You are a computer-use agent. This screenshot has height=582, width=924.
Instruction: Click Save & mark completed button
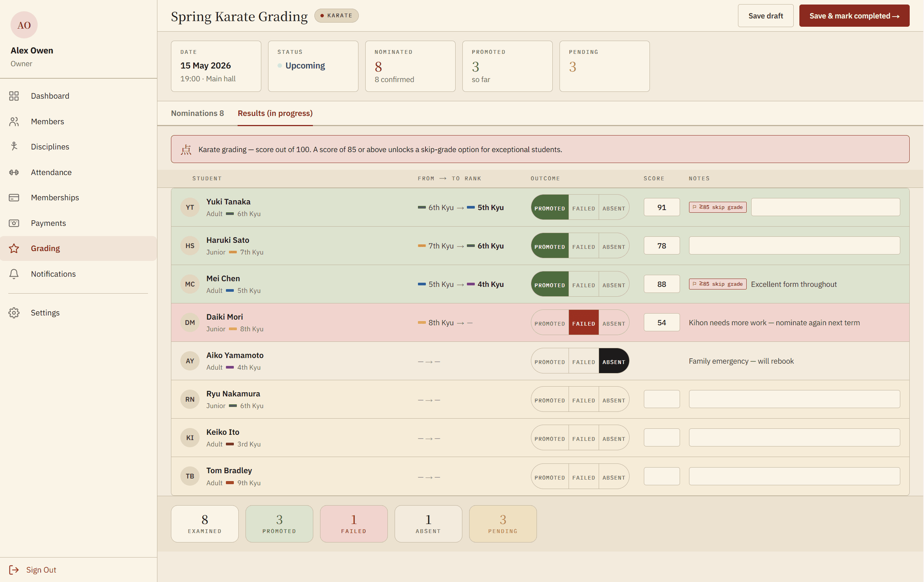[x=854, y=16]
